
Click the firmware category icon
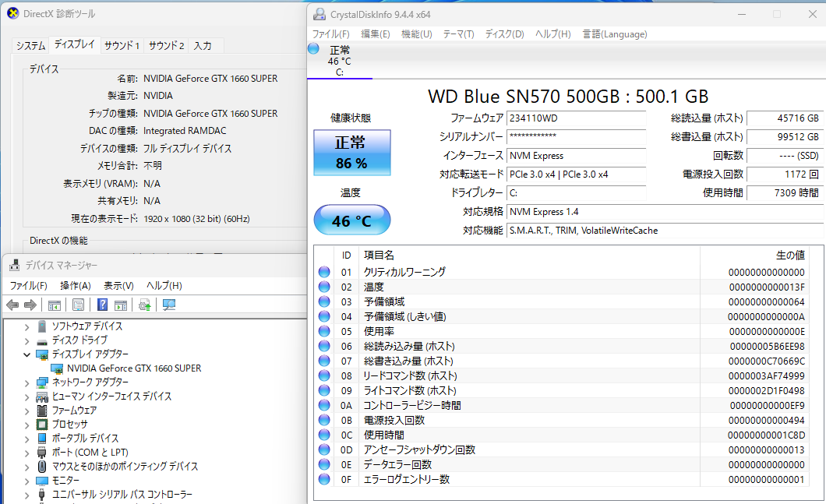(42, 411)
